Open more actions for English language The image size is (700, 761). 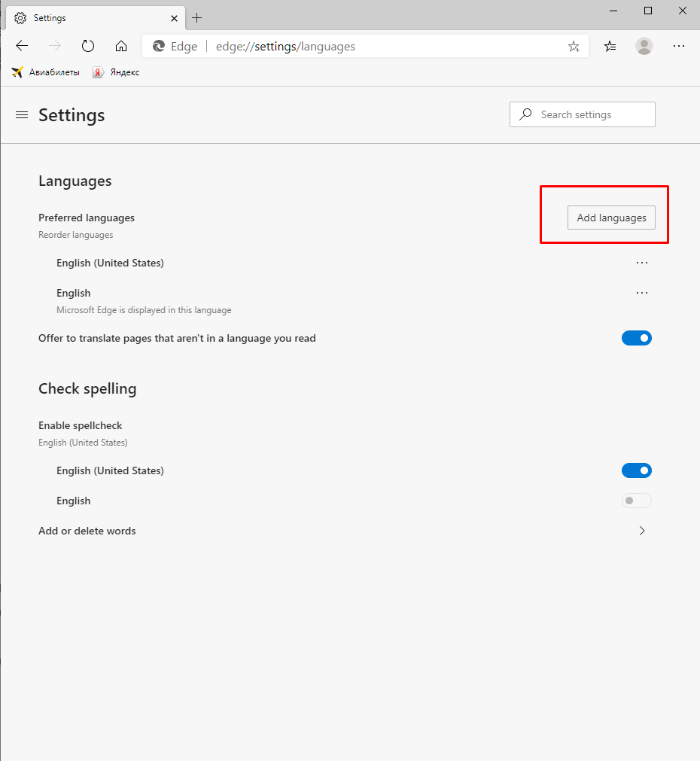pos(641,293)
